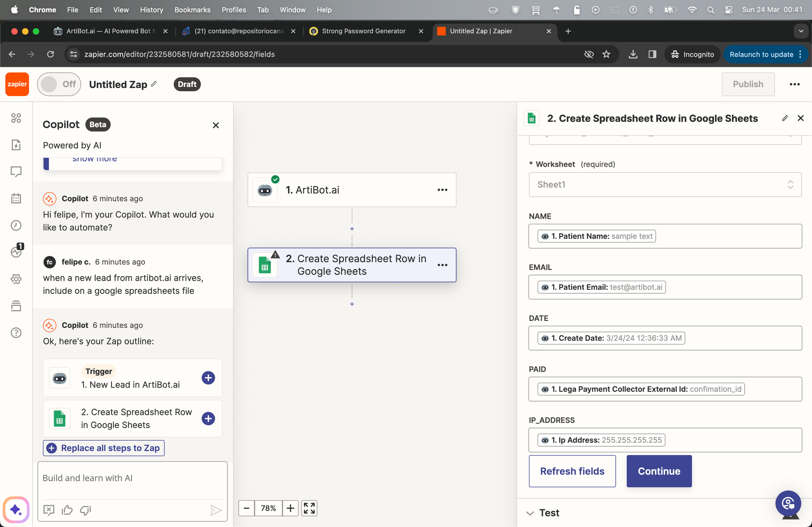Click the Copilot AI star icon
This screenshot has height=527, width=812.
(x=15, y=510)
